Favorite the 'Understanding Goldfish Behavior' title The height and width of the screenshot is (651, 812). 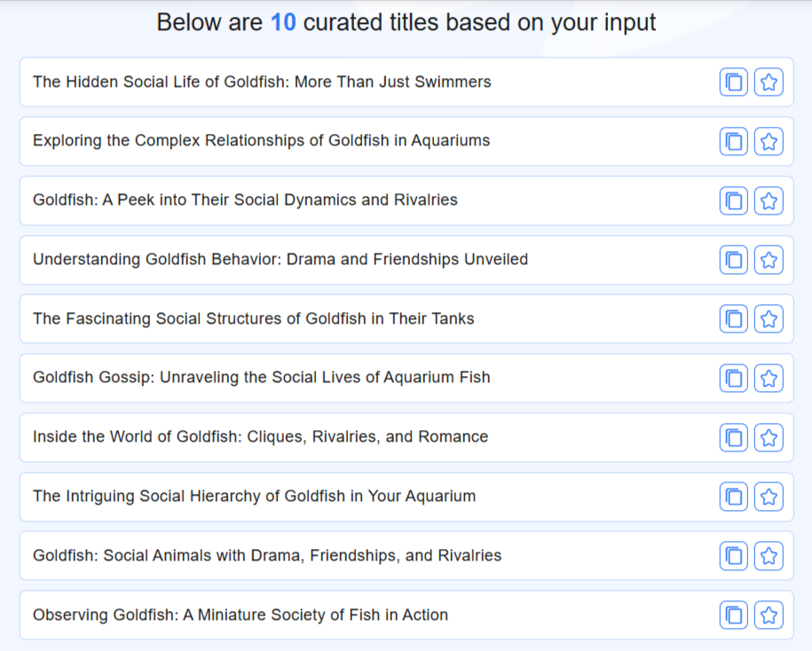point(769,260)
